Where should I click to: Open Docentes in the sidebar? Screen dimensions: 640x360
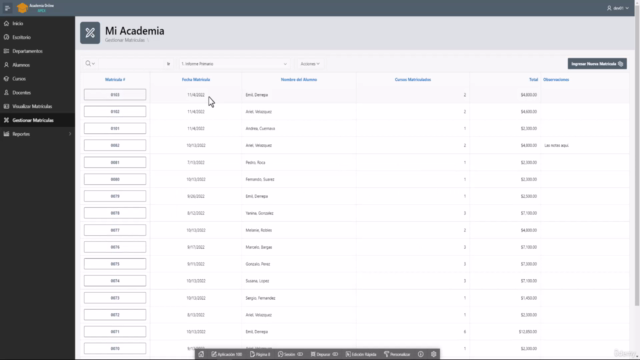(x=37, y=93)
